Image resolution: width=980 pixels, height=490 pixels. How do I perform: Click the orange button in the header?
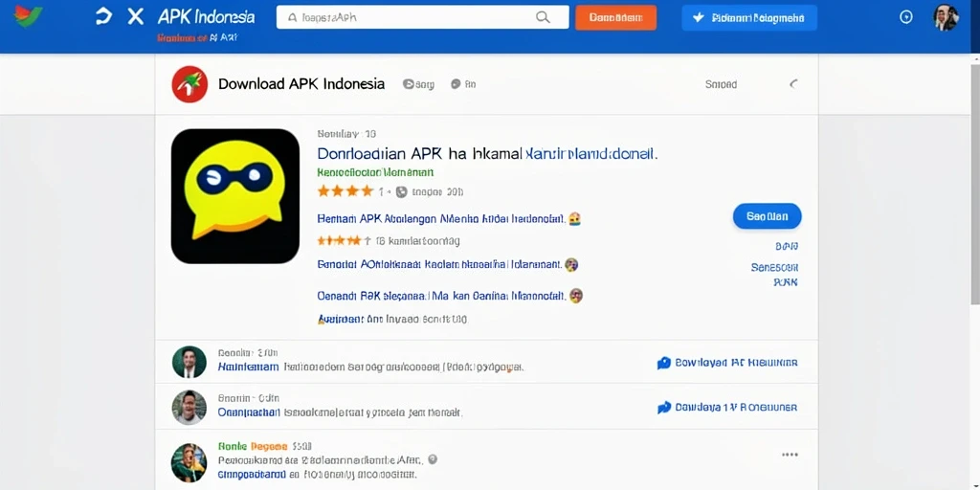(615, 17)
